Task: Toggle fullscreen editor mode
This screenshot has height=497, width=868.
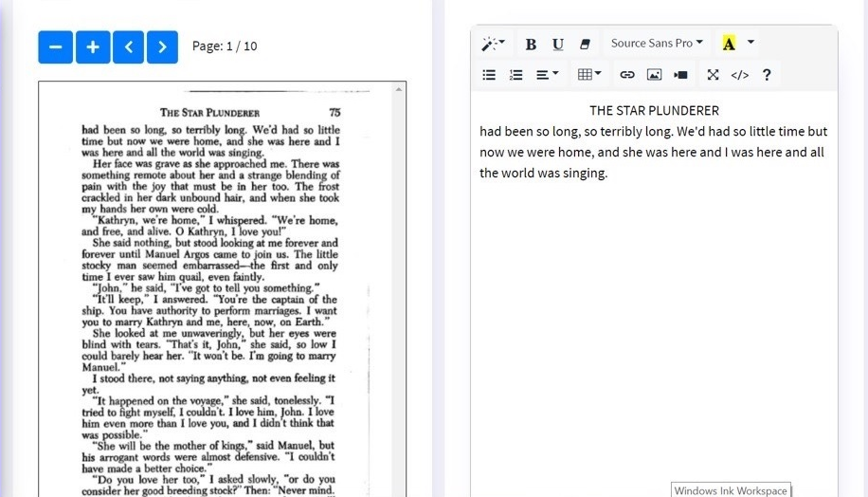Action: tap(713, 75)
